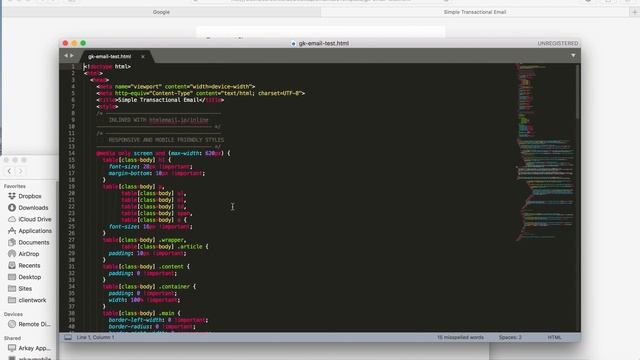Switch to Simple Transactional Email Safari tab
Screen dimensions: 640x360
475,12
